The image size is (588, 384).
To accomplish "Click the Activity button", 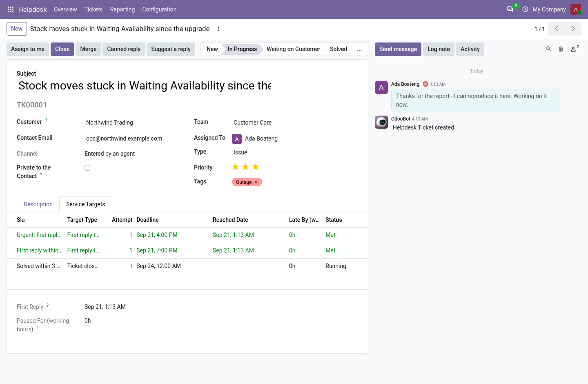I will point(470,49).
